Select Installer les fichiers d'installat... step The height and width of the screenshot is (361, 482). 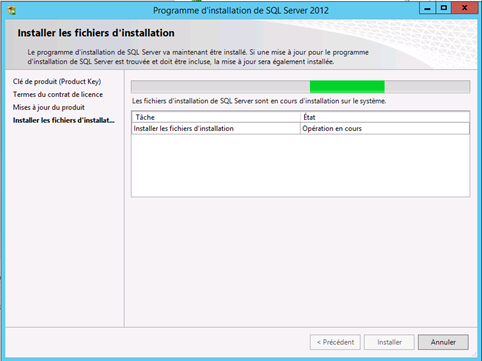(64, 120)
